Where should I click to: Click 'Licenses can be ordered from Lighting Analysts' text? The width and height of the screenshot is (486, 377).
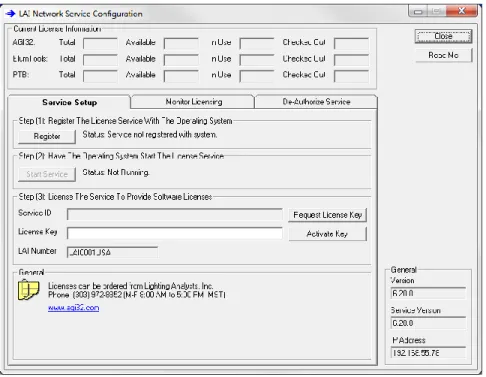pyautogui.click(x=130, y=286)
